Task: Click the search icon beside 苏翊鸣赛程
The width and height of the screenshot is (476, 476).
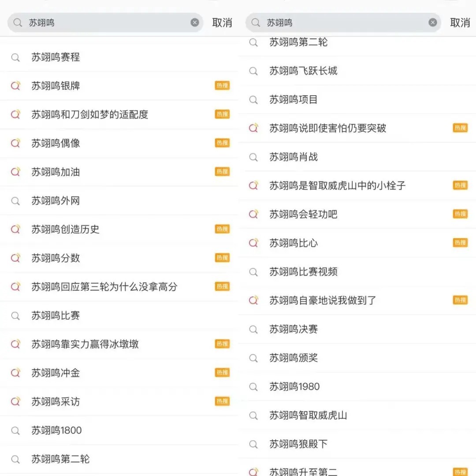Action: pos(15,57)
